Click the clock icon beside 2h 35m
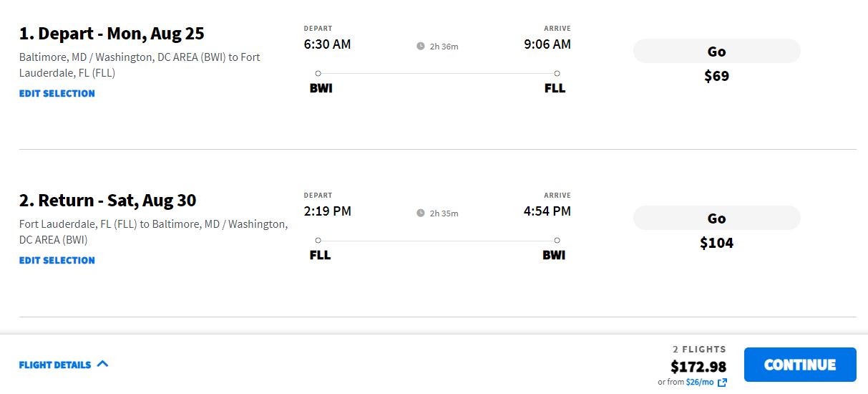The height and width of the screenshot is (394, 868). 421,213
